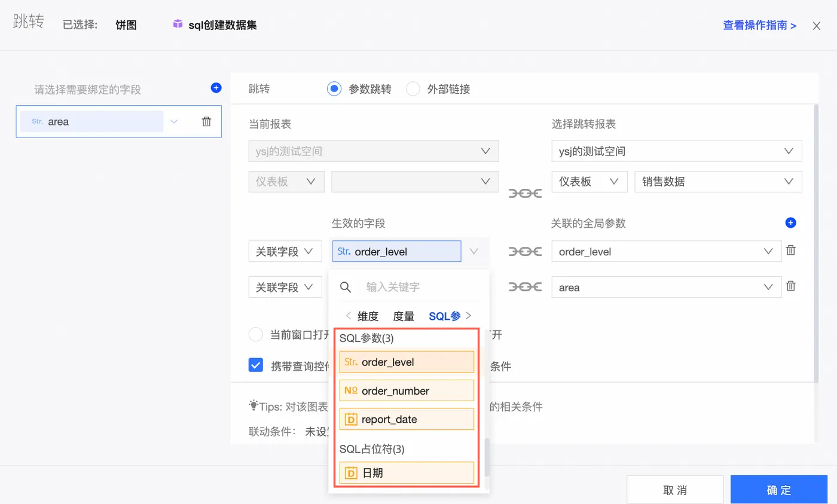Collapse the order_level effective field dropdown
Viewport: 837px width, 504px height.
pyautogui.click(x=474, y=252)
